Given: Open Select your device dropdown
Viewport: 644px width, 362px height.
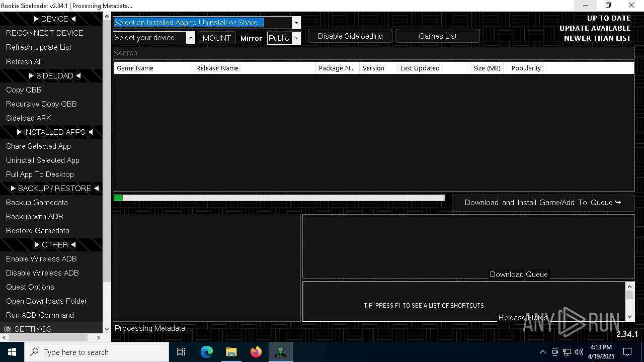Looking at the screenshot, I should click(190, 38).
